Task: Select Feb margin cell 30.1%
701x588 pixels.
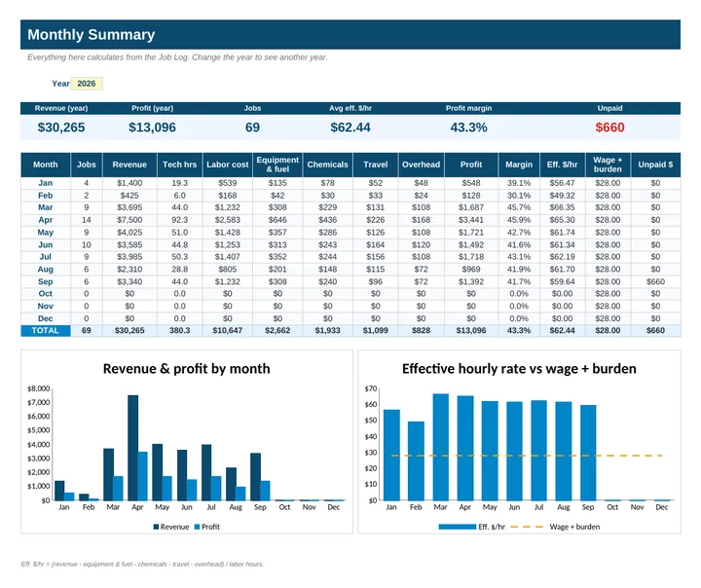Action: coord(519,196)
